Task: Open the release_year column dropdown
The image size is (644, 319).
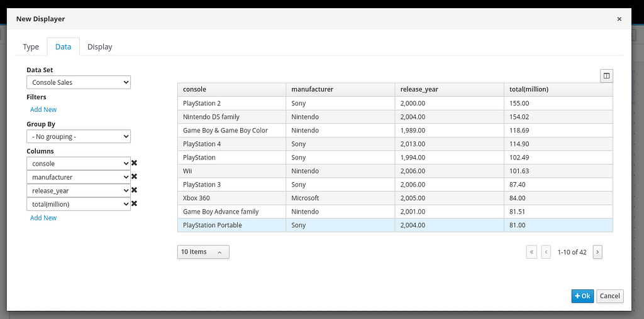Action: [x=79, y=190]
